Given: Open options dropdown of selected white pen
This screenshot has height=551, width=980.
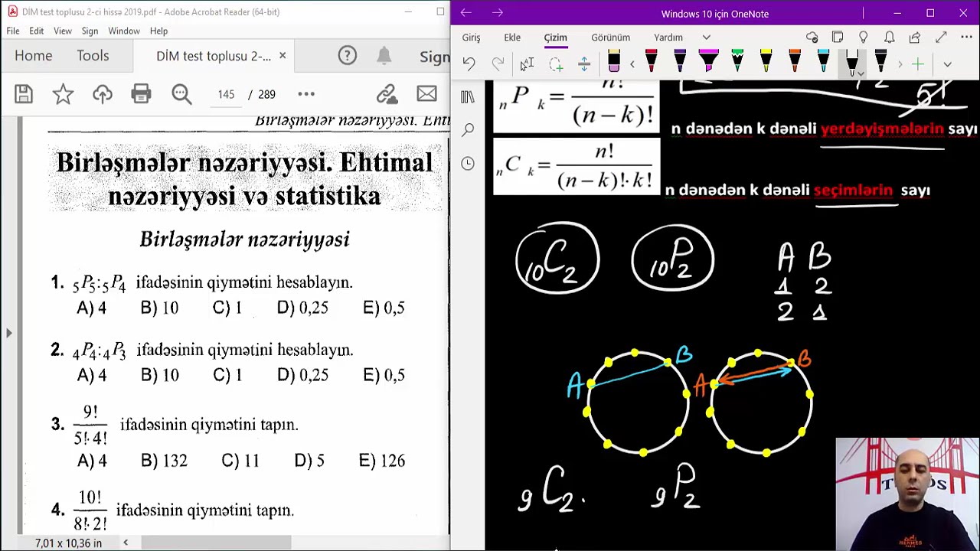Looking at the screenshot, I should 861,74.
